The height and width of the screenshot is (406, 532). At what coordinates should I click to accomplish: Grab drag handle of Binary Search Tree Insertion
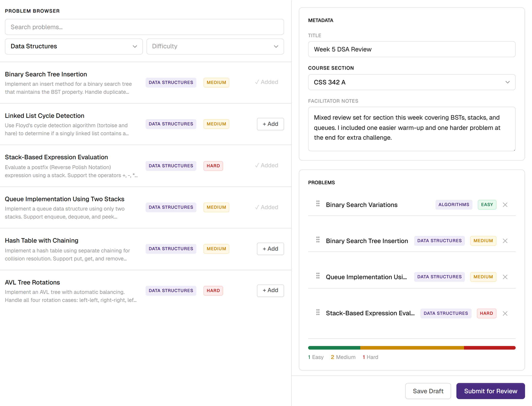click(318, 239)
